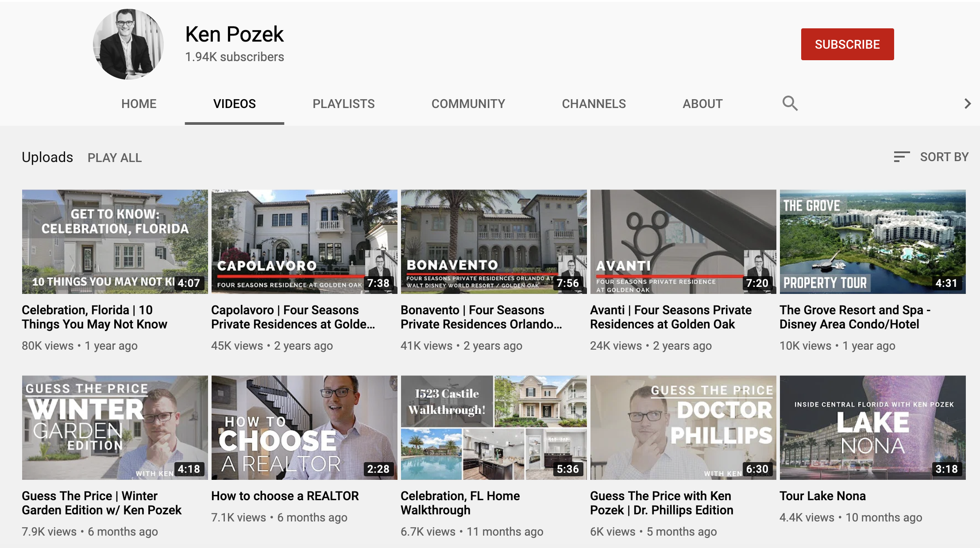Click '10K views • 1 year ago' text
The image size is (980, 548).
tap(837, 346)
